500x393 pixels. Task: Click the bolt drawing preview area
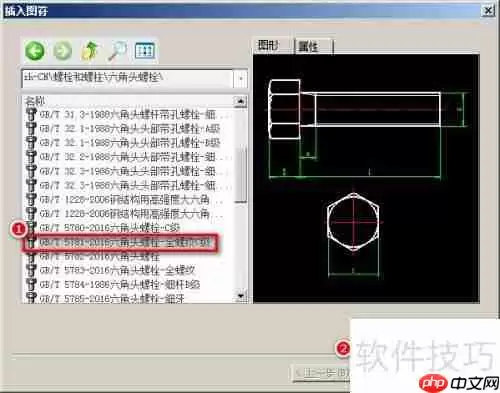pyautogui.click(x=366, y=179)
